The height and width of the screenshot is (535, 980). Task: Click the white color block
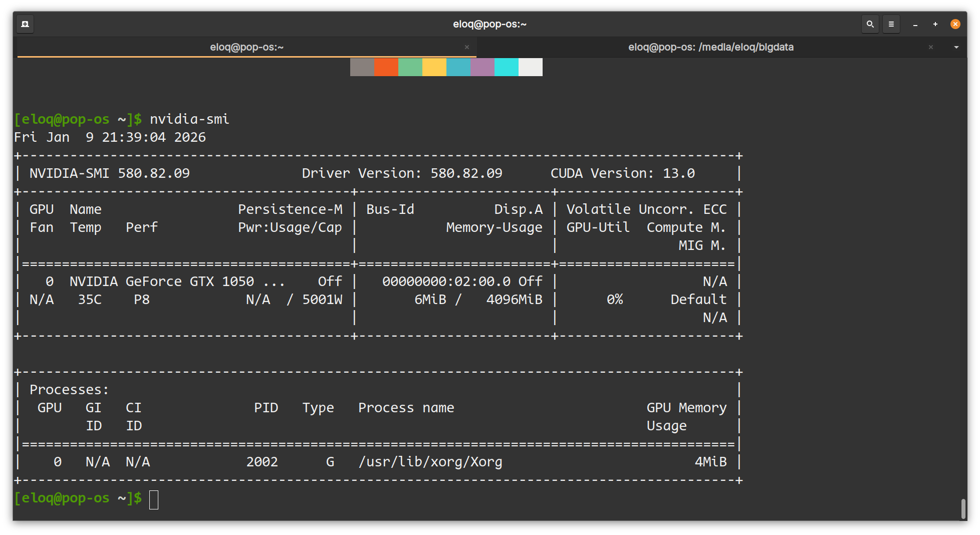pos(531,67)
